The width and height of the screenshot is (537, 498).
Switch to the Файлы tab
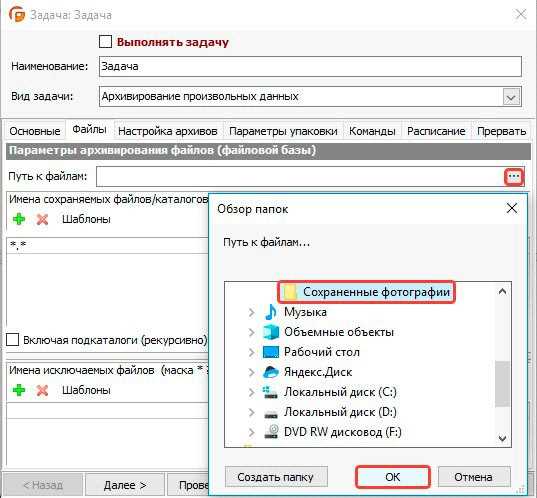pos(89,129)
